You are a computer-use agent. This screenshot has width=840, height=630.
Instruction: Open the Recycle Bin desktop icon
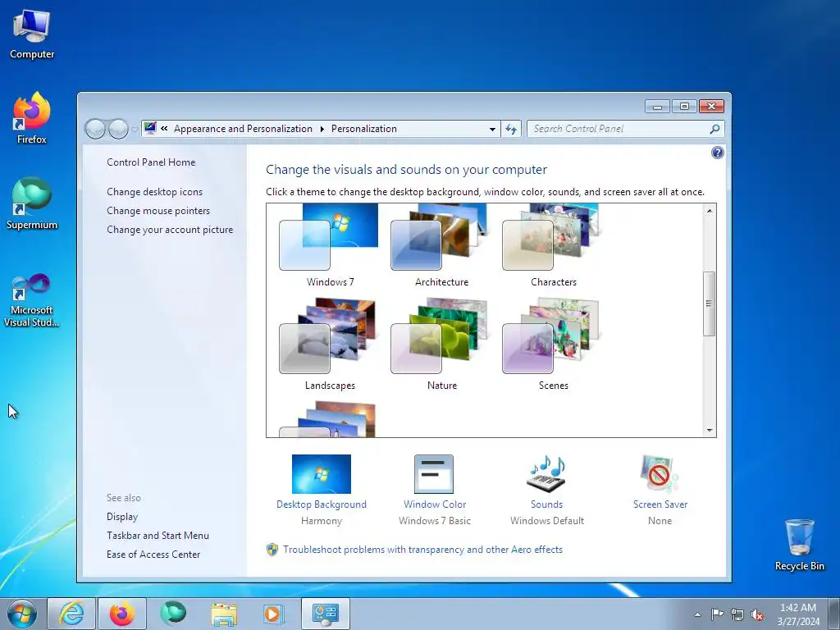point(799,545)
